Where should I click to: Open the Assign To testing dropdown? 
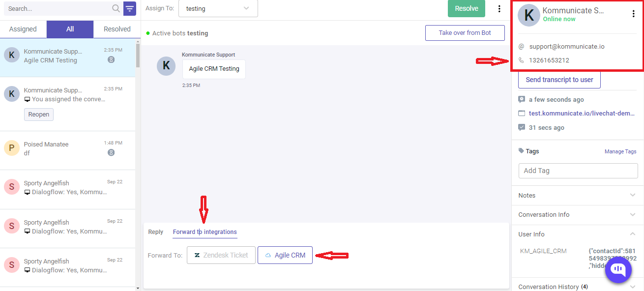(218, 8)
